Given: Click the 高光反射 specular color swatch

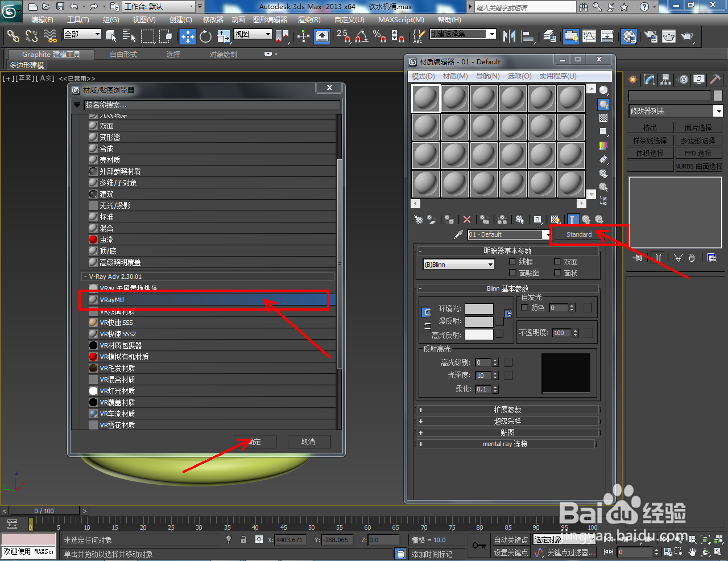Looking at the screenshot, I should (479, 335).
